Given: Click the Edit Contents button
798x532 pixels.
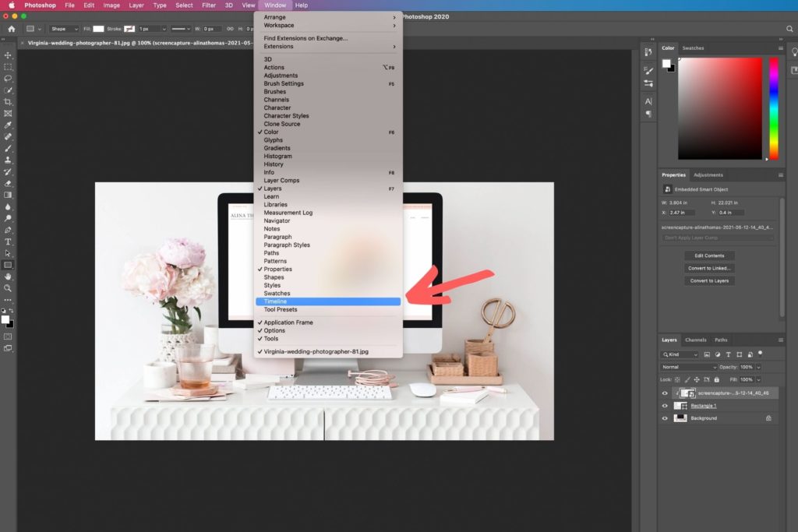Looking at the screenshot, I should 709,255.
